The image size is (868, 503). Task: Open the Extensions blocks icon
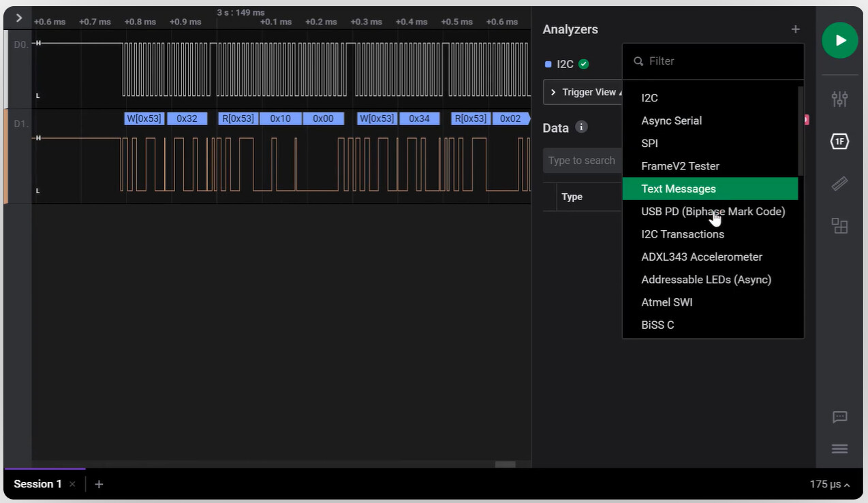click(839, 226)
